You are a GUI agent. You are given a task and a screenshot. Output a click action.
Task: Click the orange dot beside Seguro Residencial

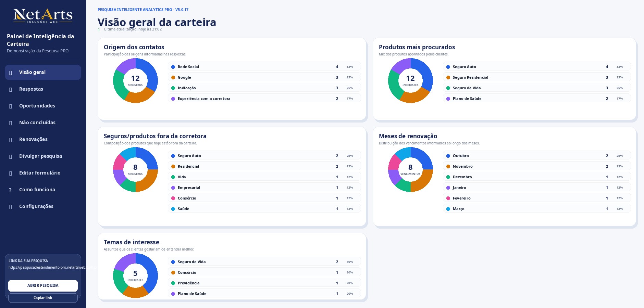pyautogui.click(x=448, y=77)
